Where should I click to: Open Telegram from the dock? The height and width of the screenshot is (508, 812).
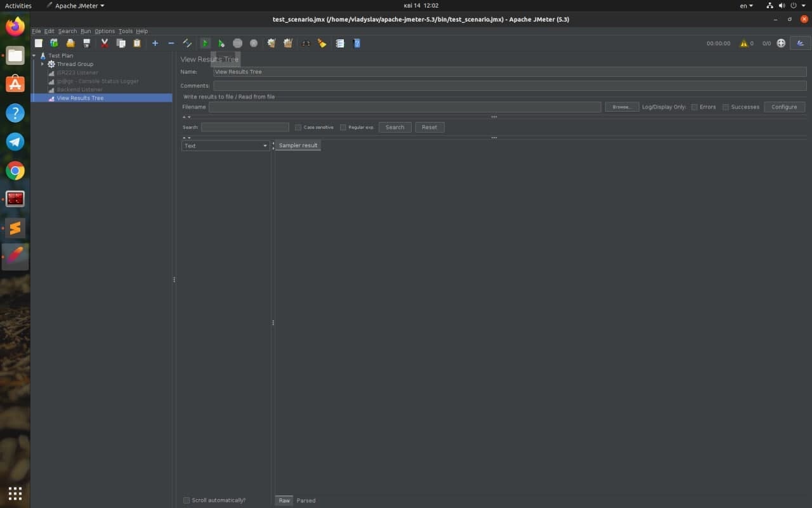15,142
